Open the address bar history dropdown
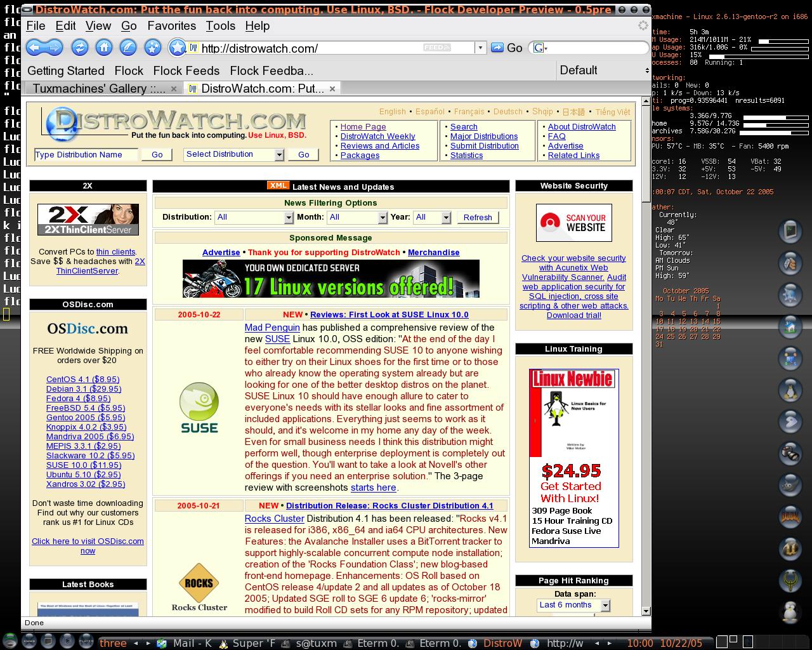 click(x=481, y=48)
